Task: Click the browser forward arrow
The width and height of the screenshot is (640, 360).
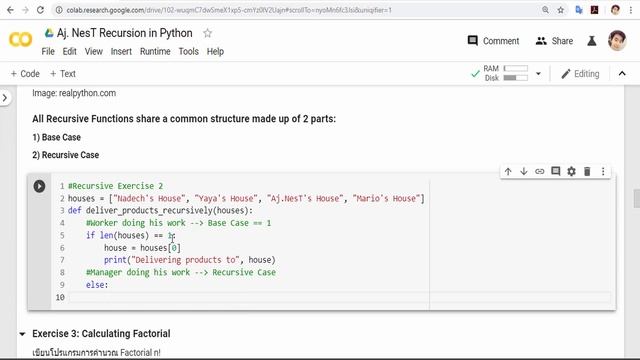Action: (x=25, y=10)
